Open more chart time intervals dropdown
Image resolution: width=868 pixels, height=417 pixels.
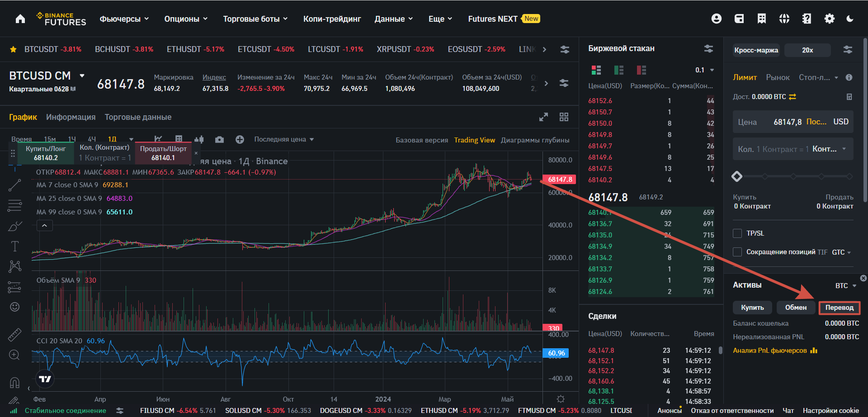131,139
